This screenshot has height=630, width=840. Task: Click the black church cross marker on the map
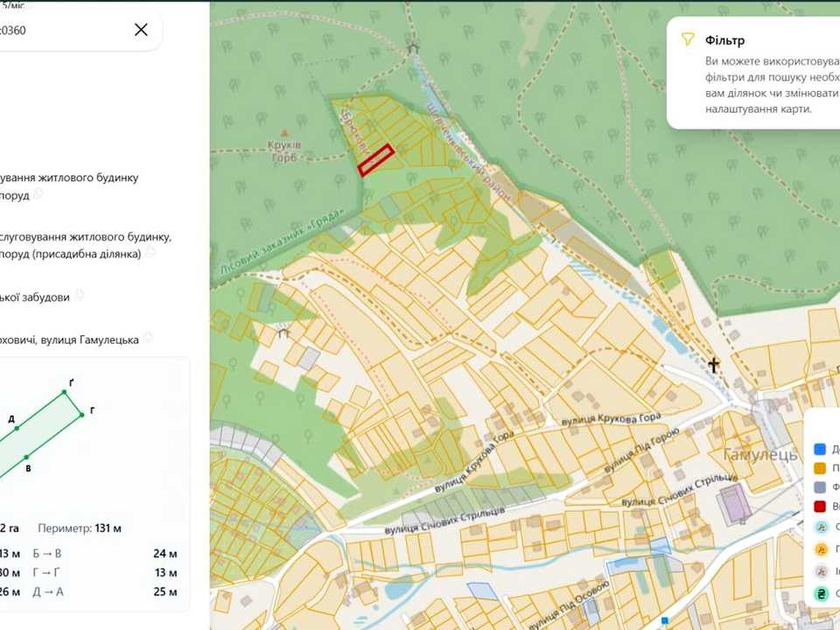tap(713, 366)
